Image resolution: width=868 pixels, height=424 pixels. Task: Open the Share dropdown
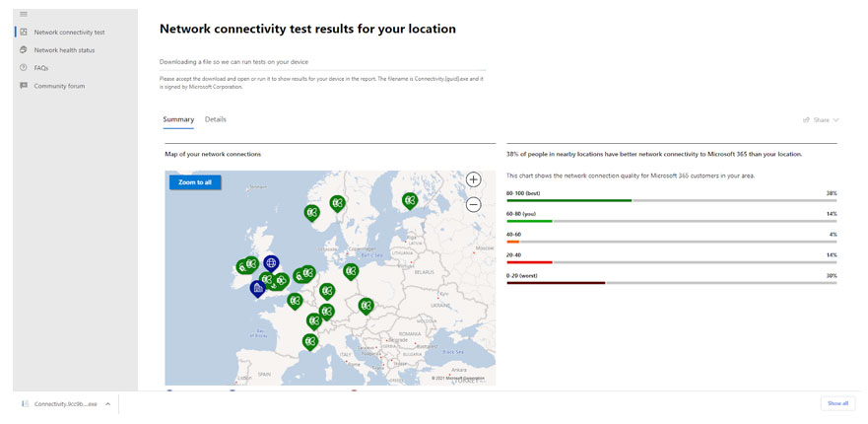tap(821, 119)
